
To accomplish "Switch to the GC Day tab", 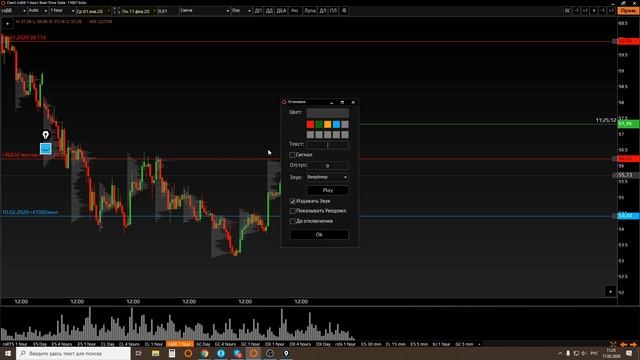I will point(203,344).
